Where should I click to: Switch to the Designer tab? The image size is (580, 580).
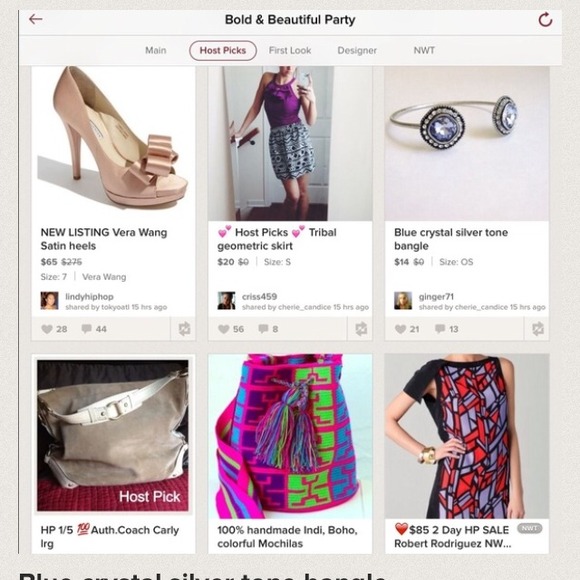tap(357, 50)
